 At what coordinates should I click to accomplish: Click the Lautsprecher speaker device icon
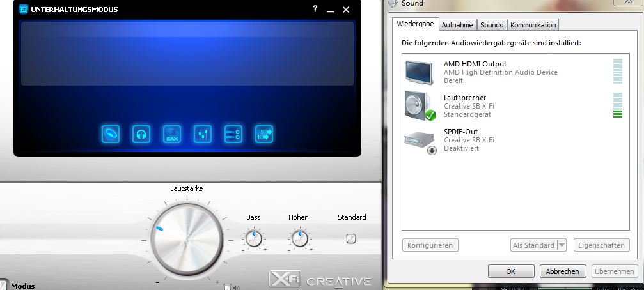point(420,106)
